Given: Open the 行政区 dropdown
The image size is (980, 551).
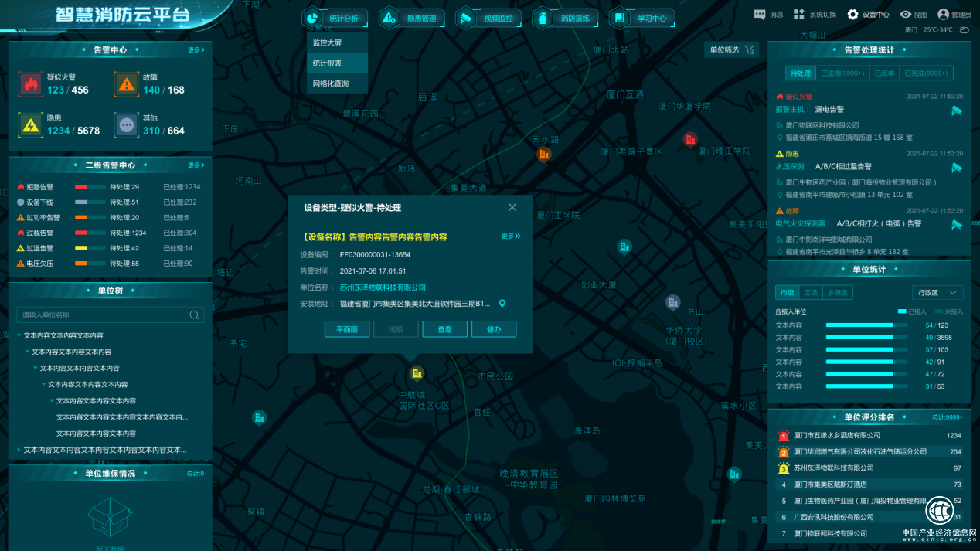Looking at the screenshot, I should tap(937, 293).
